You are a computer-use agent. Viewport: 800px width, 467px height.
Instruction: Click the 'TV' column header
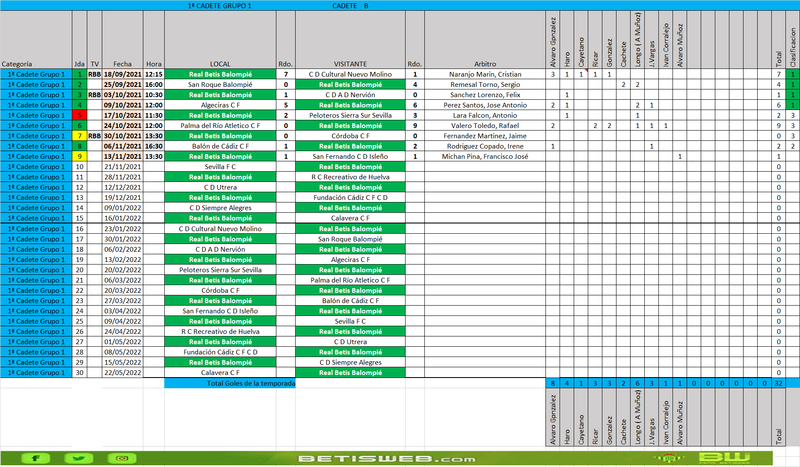point(94,40)
